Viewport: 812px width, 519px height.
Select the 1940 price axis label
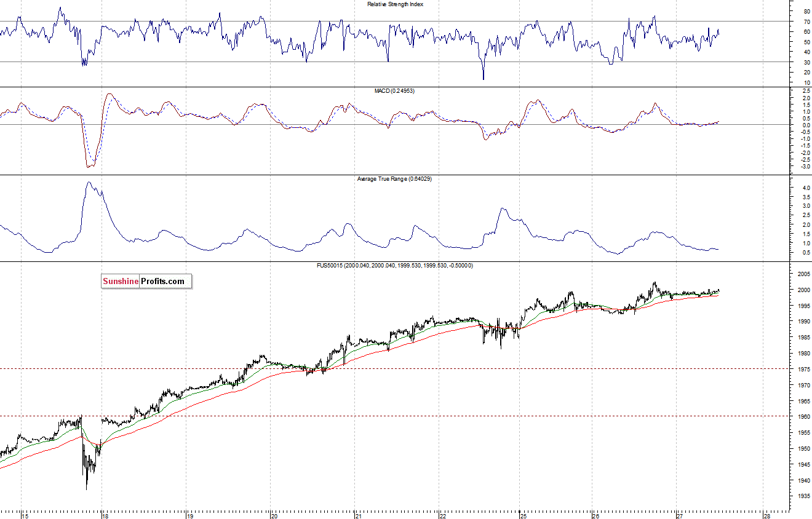click(x=805, y=481)
